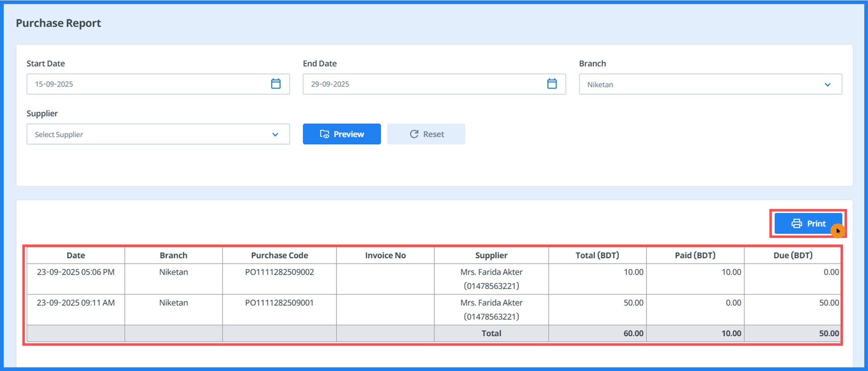Click the Due (BDT) column header
868x371 pixels.
coord(792,255)
